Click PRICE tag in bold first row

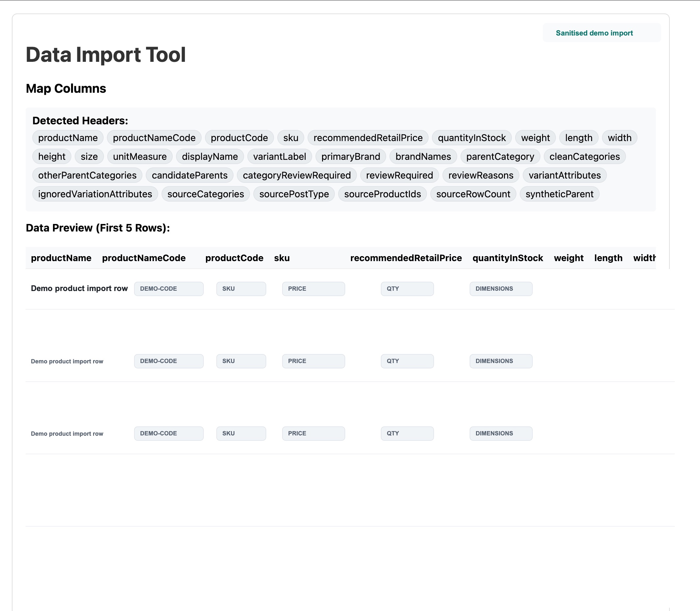point(313,289)
